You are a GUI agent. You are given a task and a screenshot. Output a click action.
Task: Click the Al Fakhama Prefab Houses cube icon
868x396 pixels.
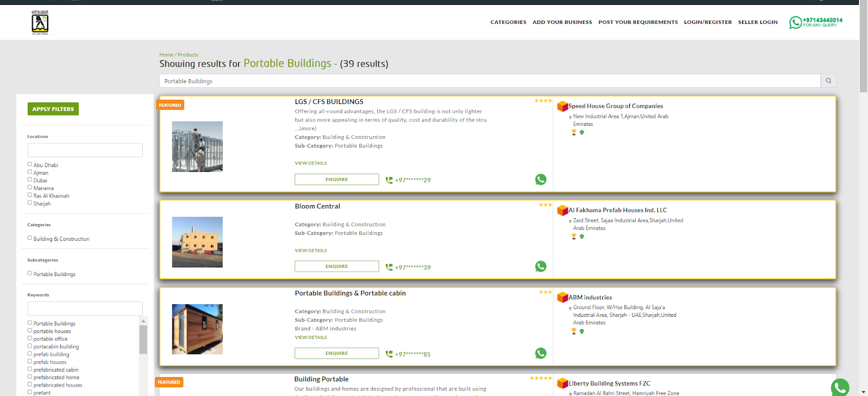click(563, 210)
